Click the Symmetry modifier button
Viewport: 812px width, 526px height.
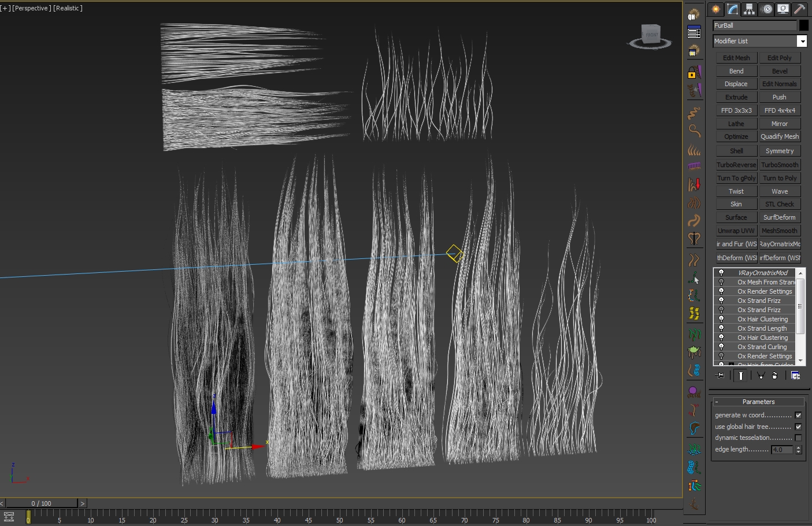coord(780,151)
